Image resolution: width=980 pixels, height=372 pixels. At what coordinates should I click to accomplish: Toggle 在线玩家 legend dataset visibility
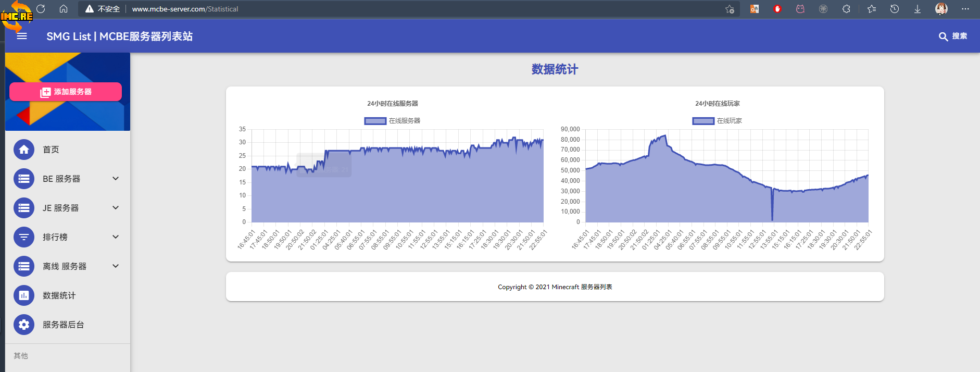[703, 121]
